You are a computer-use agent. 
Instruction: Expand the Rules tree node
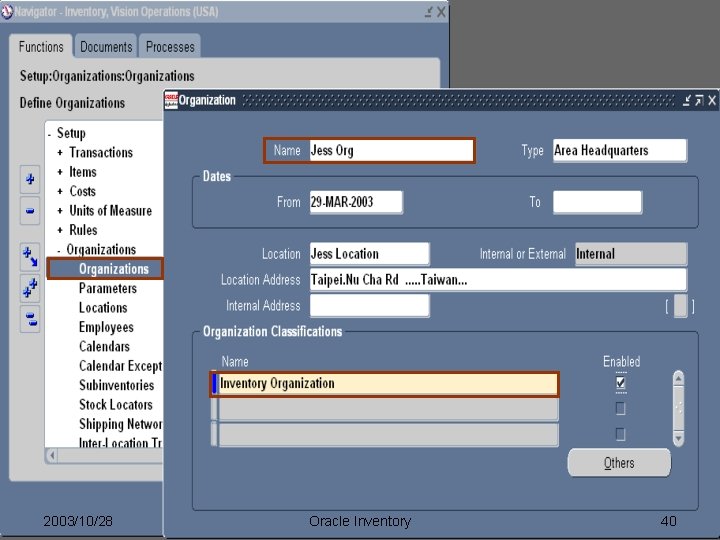[x=60, y=230]
